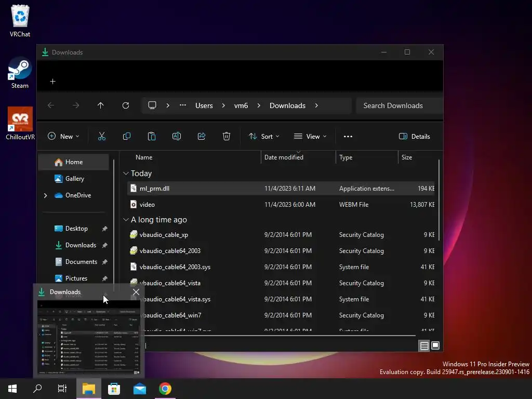Select Home in navigation pane
The width and height of the screenshot is (532, 399).
point(74,162)
